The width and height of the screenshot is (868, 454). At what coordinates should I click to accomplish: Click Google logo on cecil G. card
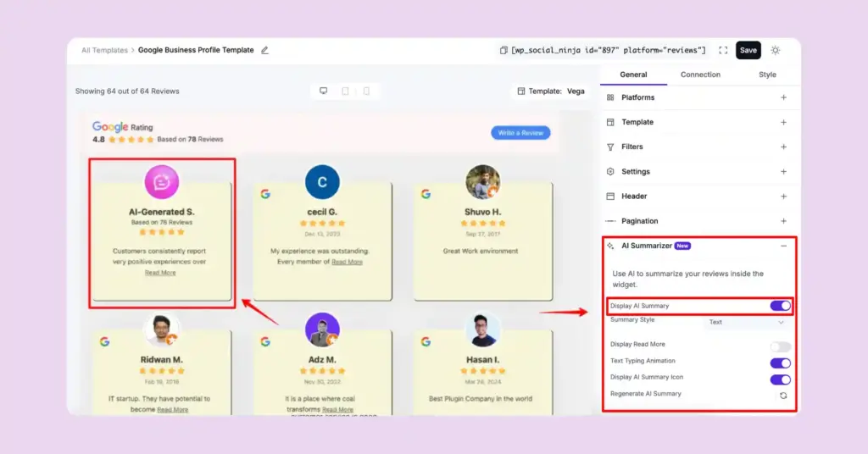point(265,194)
